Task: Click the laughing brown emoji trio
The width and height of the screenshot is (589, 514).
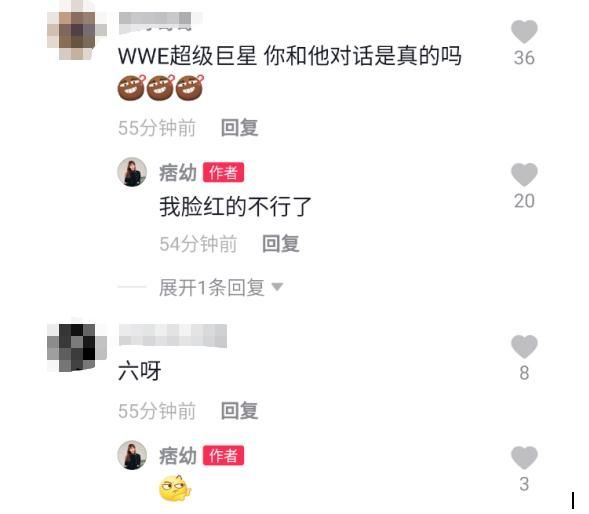Action: (x=161, y=87)
